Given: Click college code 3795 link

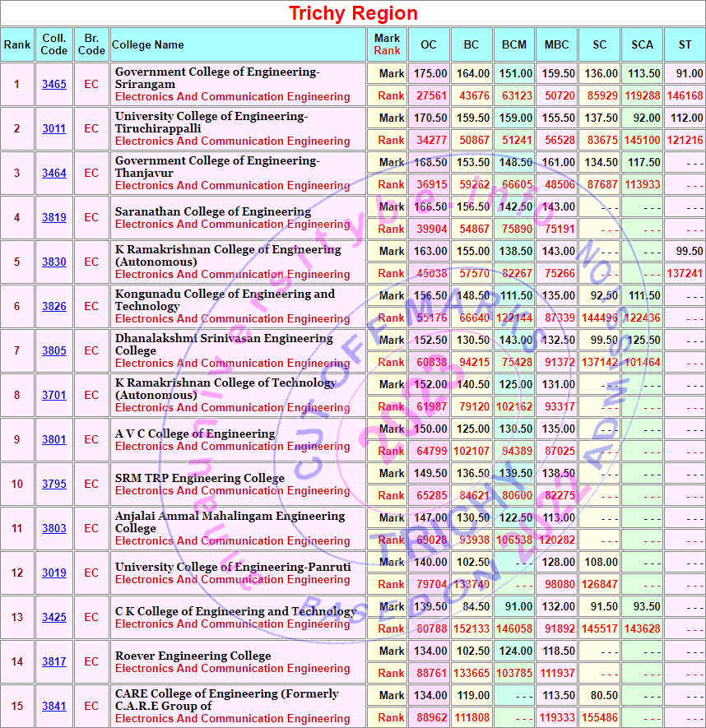Looking at the screenshot, I should click(54, 485).
